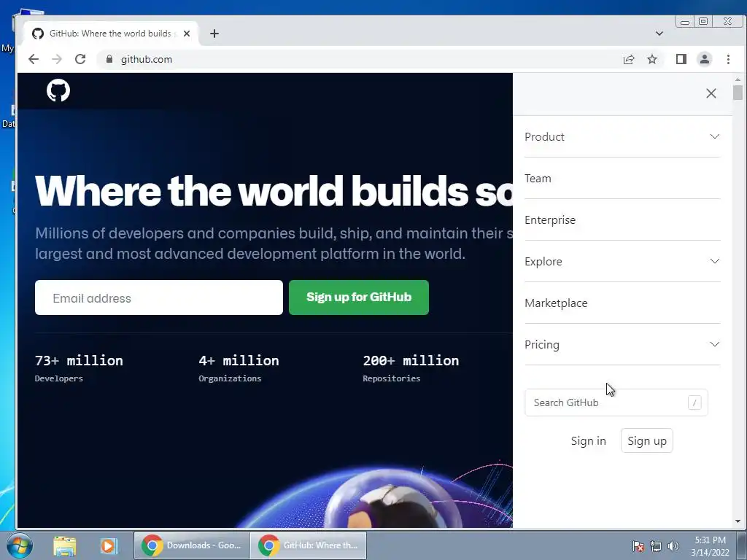Expand the Explore menu chevron
This screenshot has height=560, width=747.
point(715,262)
